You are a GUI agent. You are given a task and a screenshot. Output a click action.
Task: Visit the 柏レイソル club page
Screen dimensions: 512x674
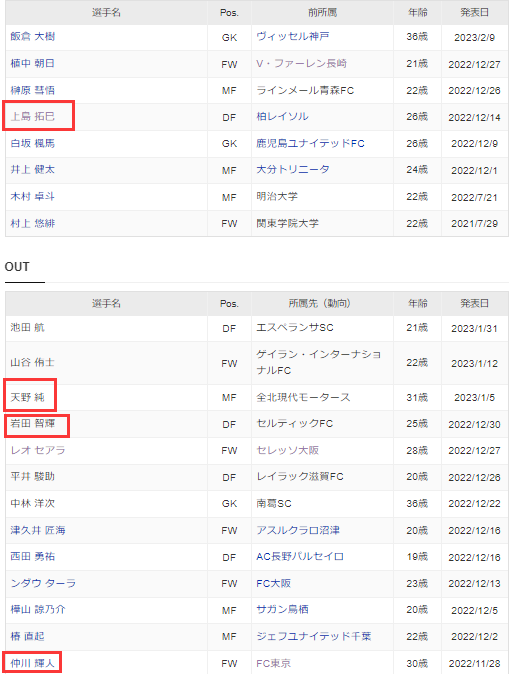[x=282, y=116]
